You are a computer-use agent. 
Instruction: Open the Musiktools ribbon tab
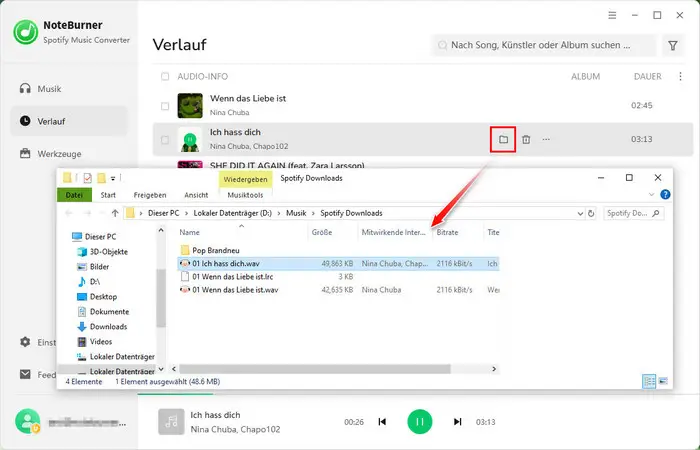coord(245,195)
